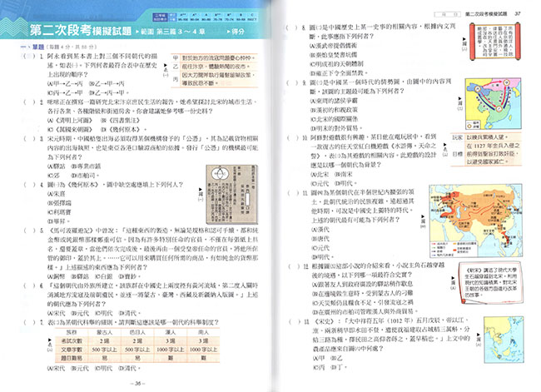The width and height of the screenshot is (541, 392).
Task: Click the 文章字數 row label in the table
Action: [x=72, y=350]
